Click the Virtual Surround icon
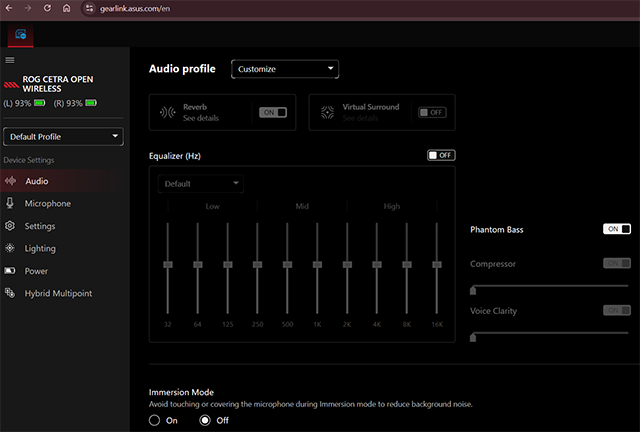The height and width of the screenshot is (432, 640). [x=327, y=112]
